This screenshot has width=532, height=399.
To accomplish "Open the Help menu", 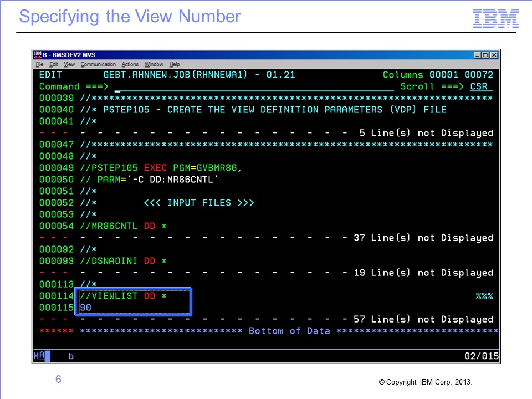I will (175, 64).
